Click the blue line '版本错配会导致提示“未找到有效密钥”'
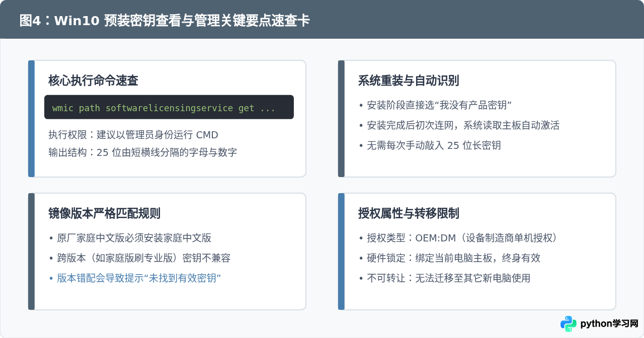The image size is (644, 338). (135, 278)
